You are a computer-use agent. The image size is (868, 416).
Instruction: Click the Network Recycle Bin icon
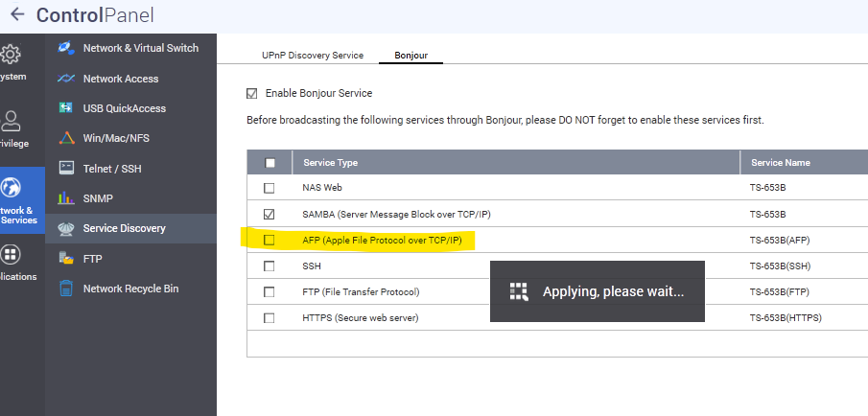click(x=66, y=289)
